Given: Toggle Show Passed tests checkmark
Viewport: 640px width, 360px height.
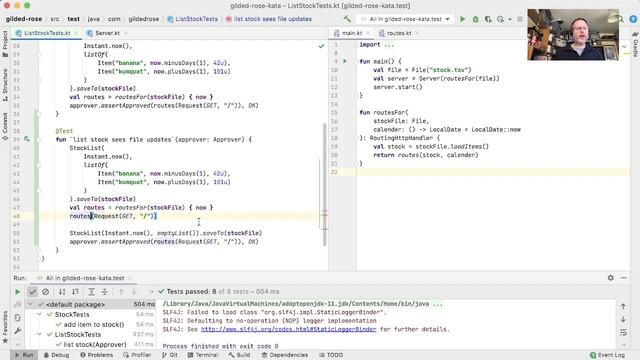Looking at the screenshot, I should (x=32, y=292).
